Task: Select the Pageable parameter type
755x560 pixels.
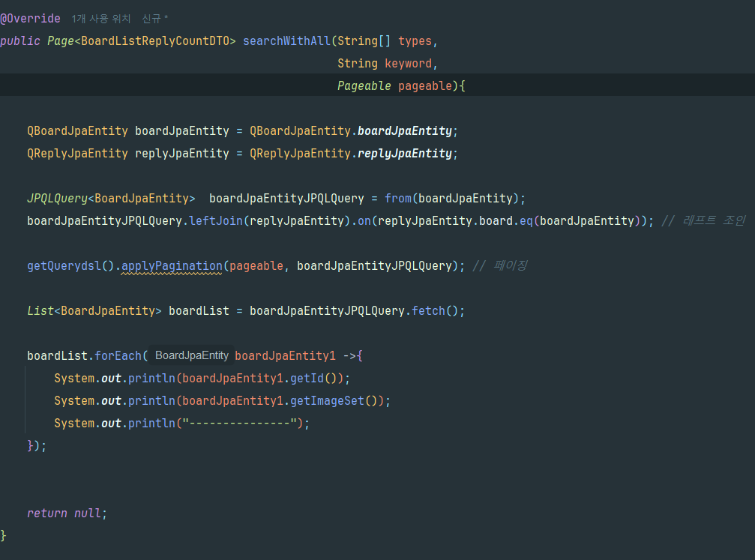Action: [x=364, y=85]
